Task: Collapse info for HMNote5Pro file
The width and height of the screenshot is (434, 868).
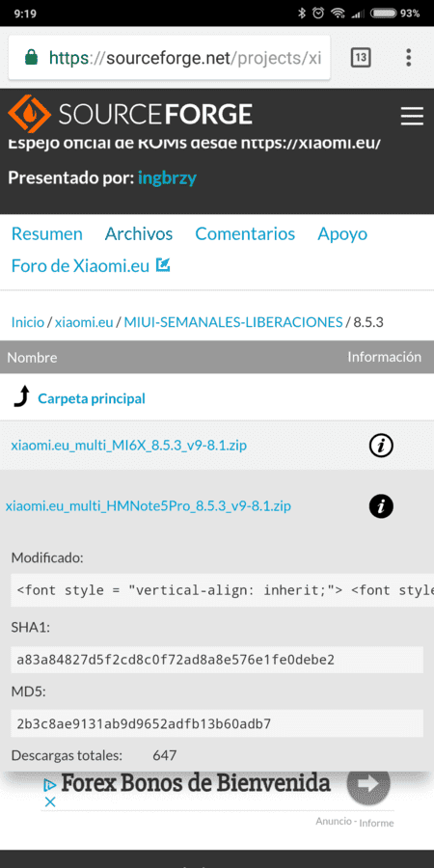Action: tap(381, 506)
